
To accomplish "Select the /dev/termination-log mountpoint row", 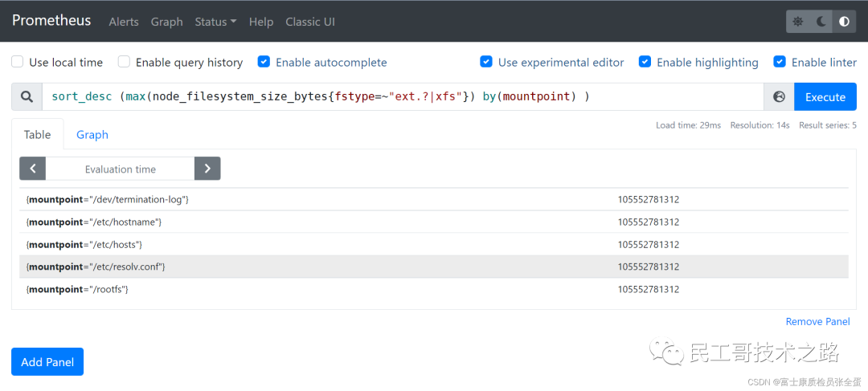I will click(434, 199).
